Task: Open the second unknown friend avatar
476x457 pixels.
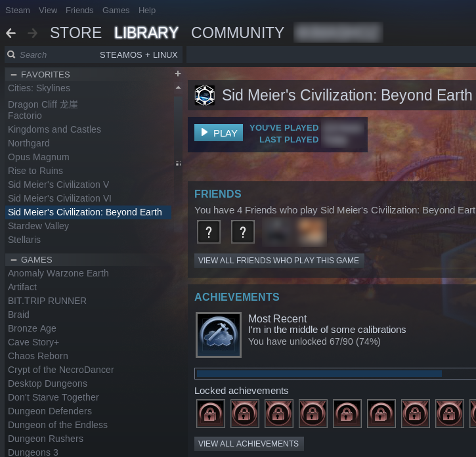Action: coord(242,232)
